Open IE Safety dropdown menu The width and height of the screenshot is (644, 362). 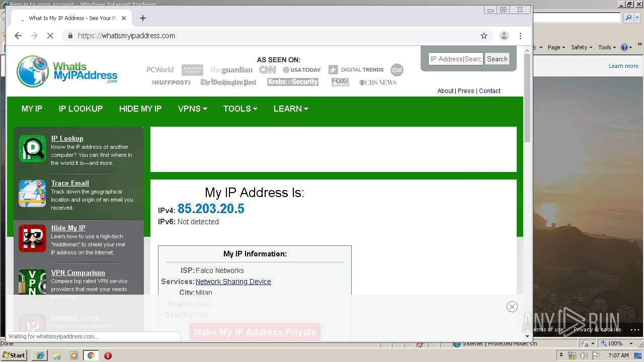pyautogui.click(x=582, y=47)
